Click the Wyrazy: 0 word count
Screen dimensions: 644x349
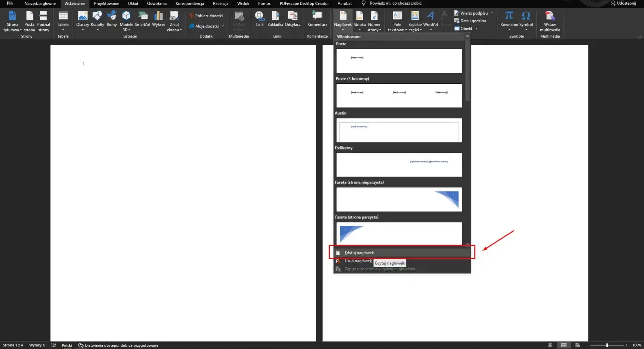tap(37, 345)
